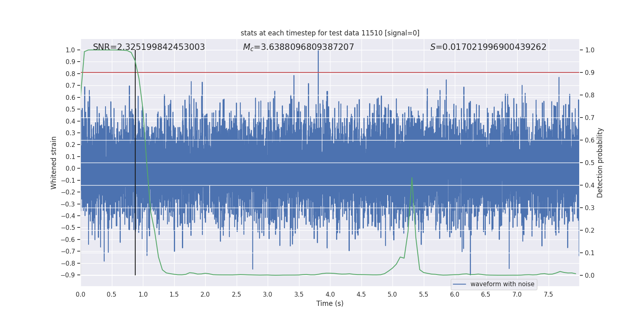Click the 'Detection probability' right axis label
The image size is (644, 322).
600,163
